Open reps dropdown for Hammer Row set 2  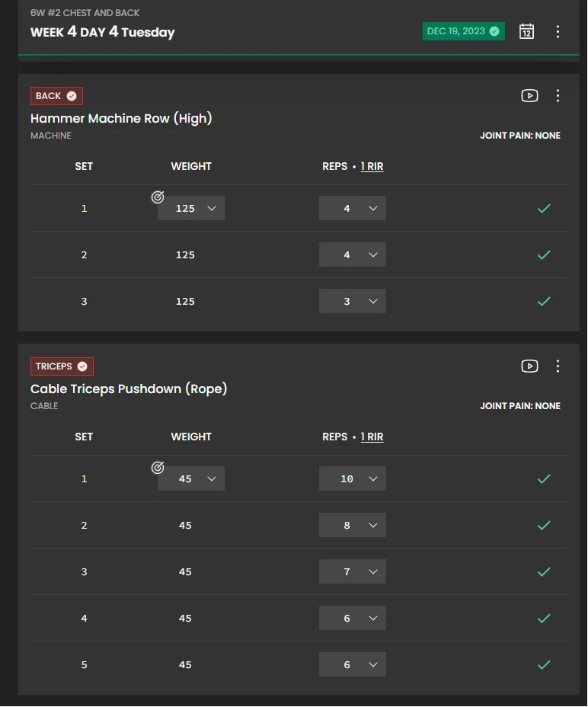click(x=353, y=254)
